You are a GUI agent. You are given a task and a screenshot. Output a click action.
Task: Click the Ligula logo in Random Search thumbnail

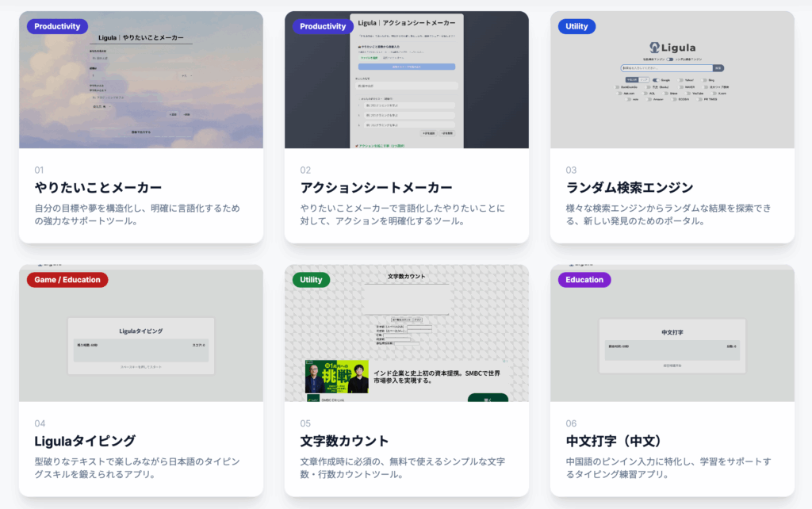(671, 48)
